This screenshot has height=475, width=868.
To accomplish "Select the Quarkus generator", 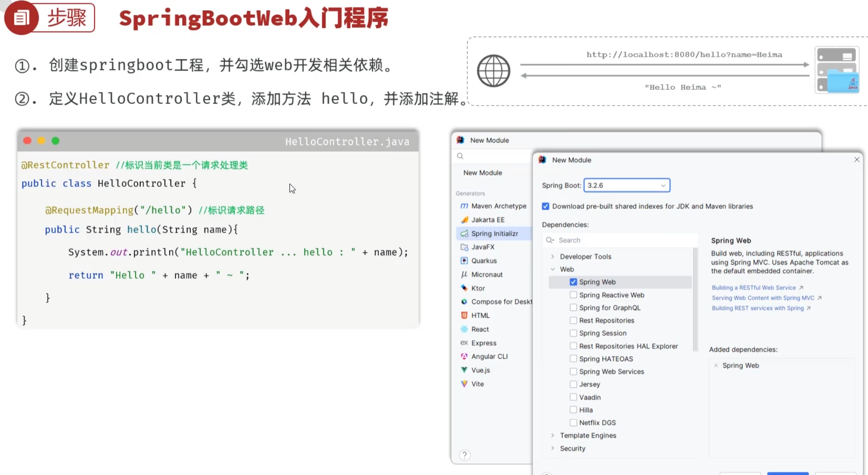I will tap(483, 260).
